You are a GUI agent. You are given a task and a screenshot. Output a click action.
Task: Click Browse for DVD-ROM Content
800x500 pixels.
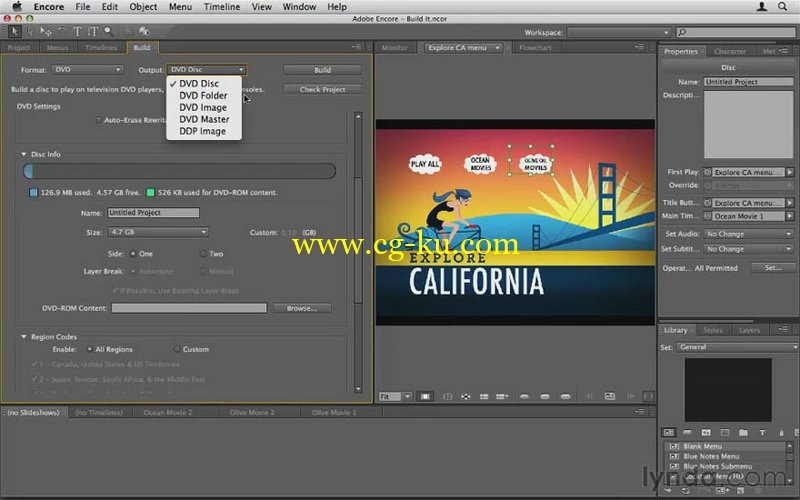[x=302, y=308]
